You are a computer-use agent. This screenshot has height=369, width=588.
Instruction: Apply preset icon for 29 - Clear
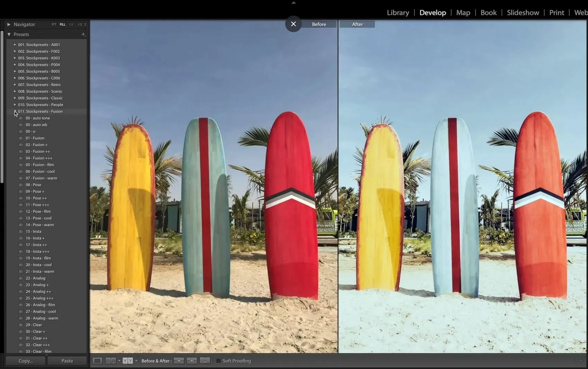click(21, 325)
